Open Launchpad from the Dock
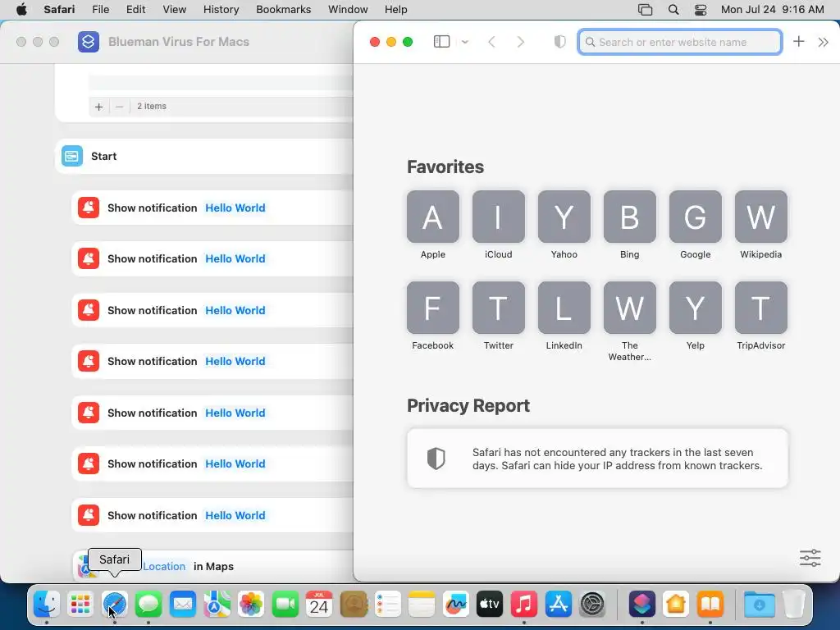 [80, 605]
